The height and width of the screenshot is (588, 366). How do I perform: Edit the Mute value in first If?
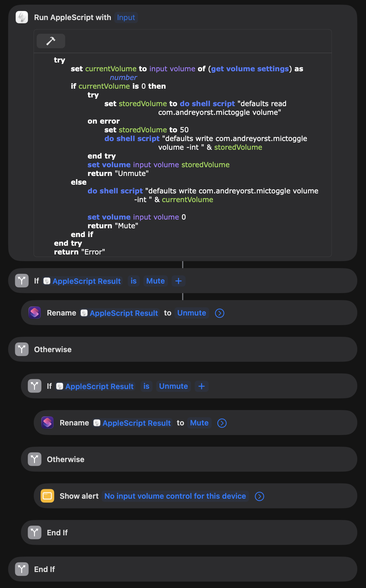155,281
